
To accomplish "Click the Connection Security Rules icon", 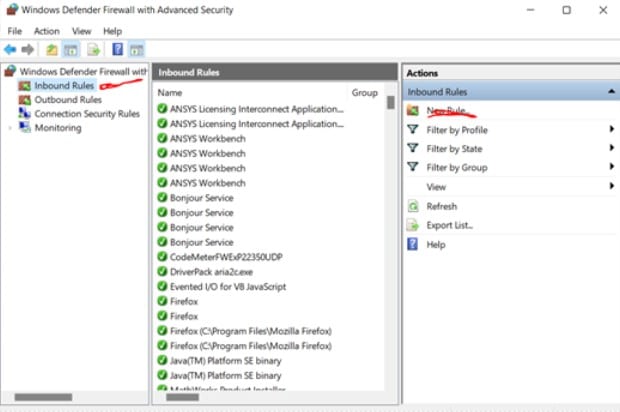I will click(25, 113).
